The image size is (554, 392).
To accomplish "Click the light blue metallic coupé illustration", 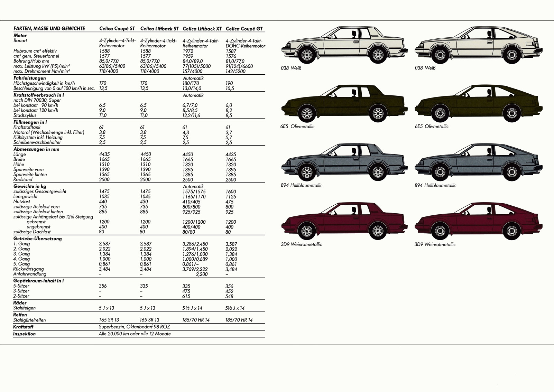I will pos(344,162).
